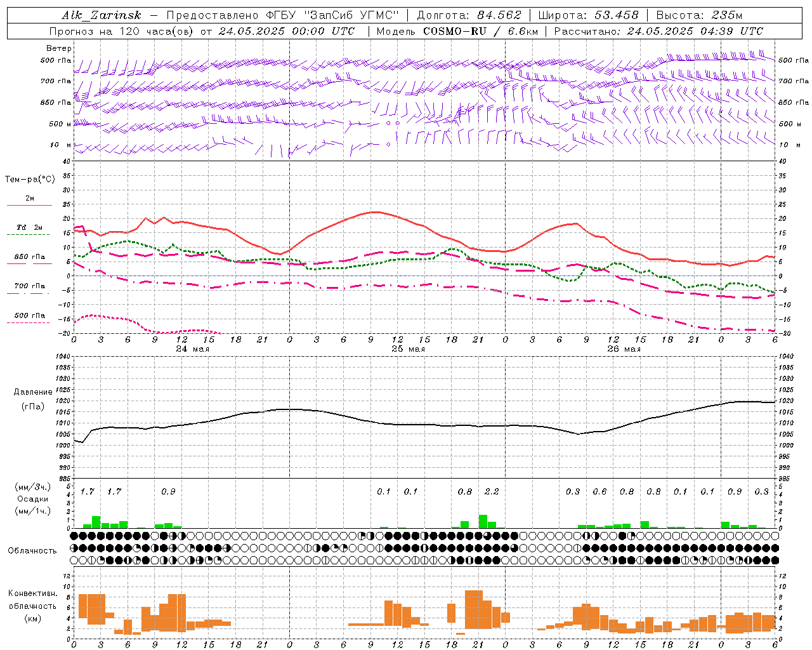Viewport: 812px width, 650px height.
Task: Click the '24 мая' date label
Action: click(193, 349)
